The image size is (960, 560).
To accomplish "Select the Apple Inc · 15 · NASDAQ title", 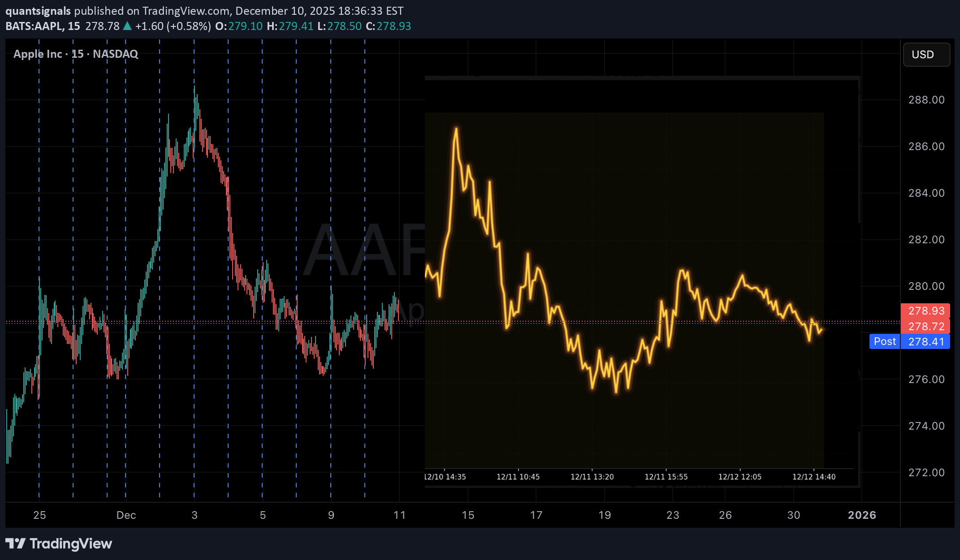I will (x=75, y=54).
